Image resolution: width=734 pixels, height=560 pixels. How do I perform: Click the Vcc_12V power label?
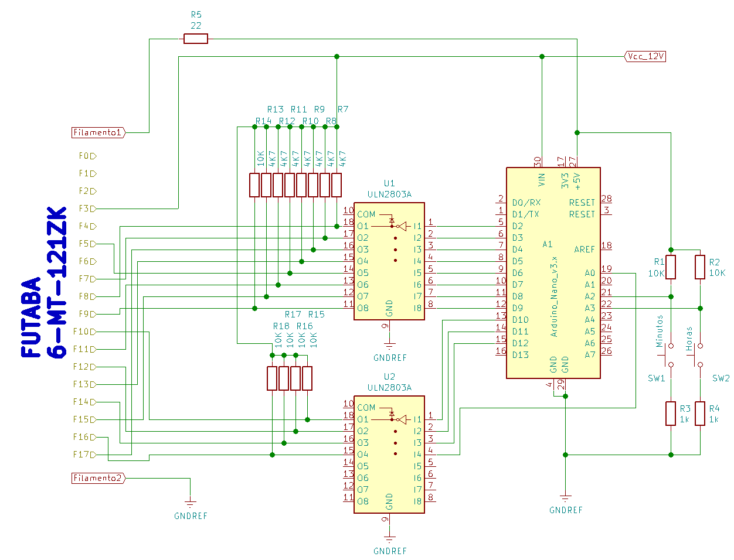click(645, 56)
